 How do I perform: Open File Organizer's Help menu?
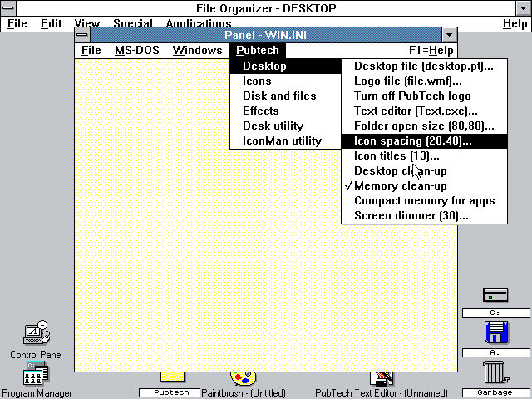[x=515, y=24]
